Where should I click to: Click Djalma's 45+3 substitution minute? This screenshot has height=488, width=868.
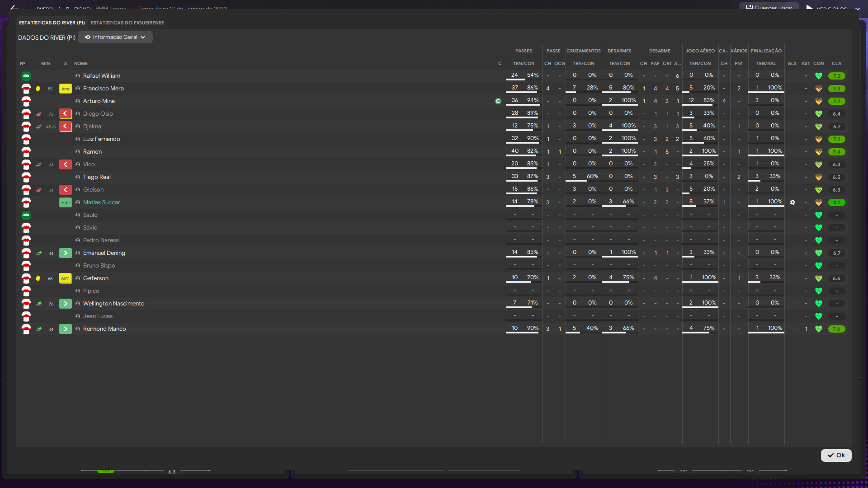coord(51,127)
